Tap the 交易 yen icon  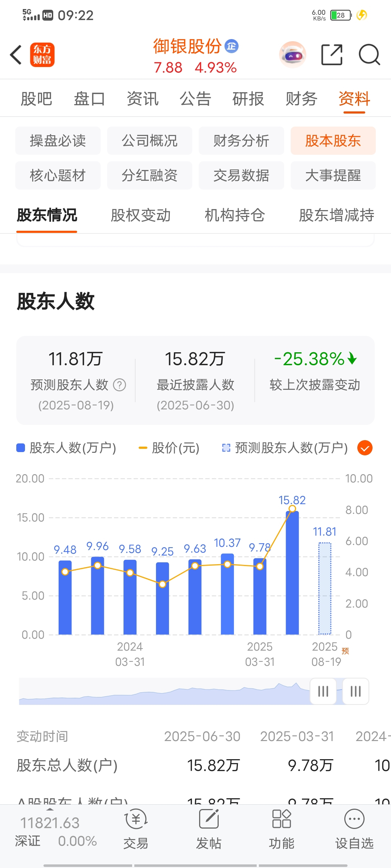(136, 819)
